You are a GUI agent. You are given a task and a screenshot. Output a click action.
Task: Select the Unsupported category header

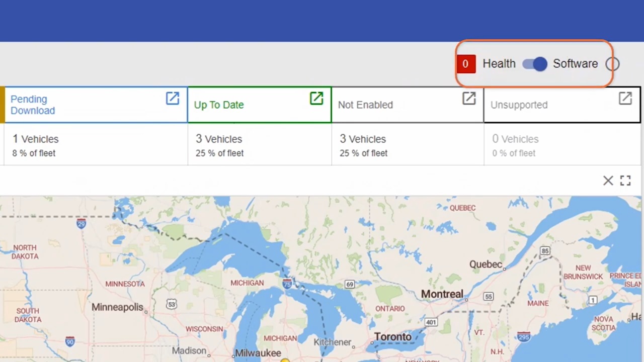coord(519,105)
